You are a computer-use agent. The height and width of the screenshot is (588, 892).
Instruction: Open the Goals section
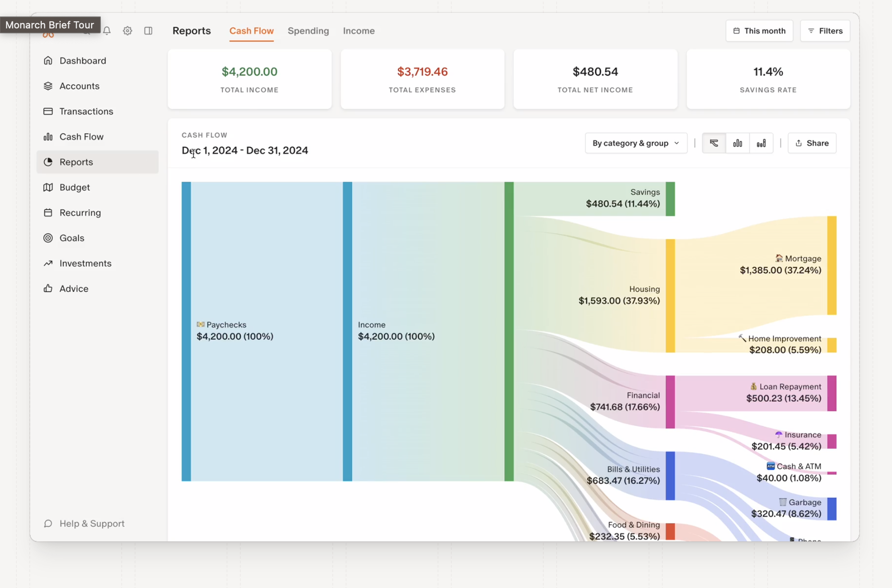[72, 238]
